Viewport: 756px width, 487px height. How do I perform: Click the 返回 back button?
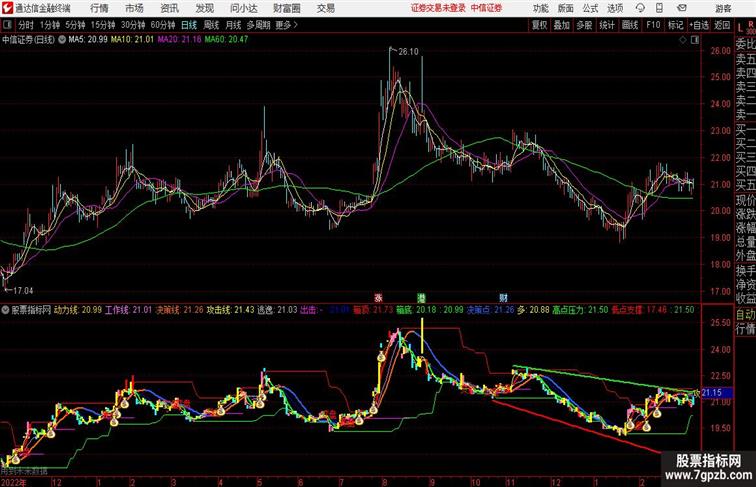722,25
